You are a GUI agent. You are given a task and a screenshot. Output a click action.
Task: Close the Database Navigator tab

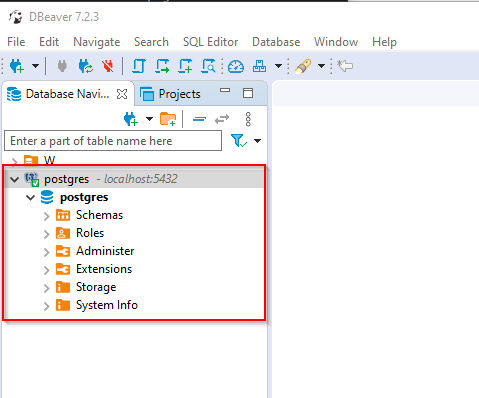(122, 94)
